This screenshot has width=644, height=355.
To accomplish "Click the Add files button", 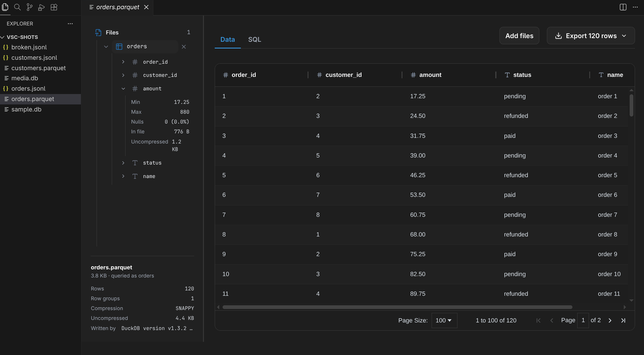I will 519,36.
